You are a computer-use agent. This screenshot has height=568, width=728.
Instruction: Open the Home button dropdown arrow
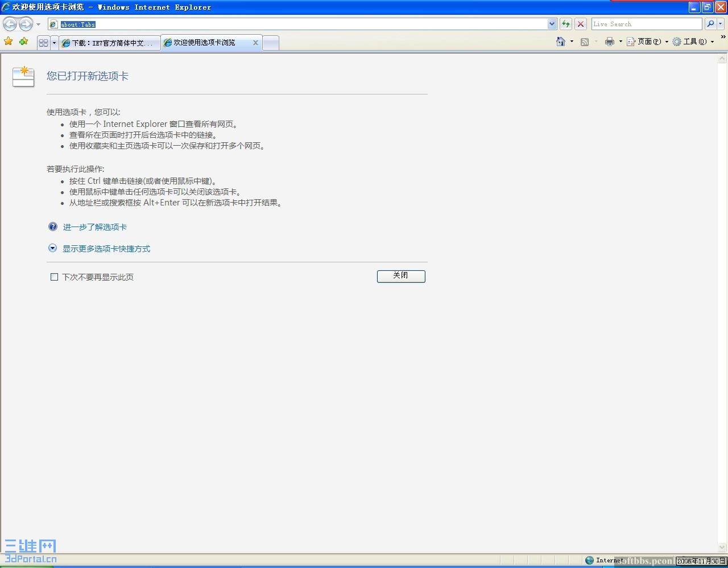click(572, 42)
